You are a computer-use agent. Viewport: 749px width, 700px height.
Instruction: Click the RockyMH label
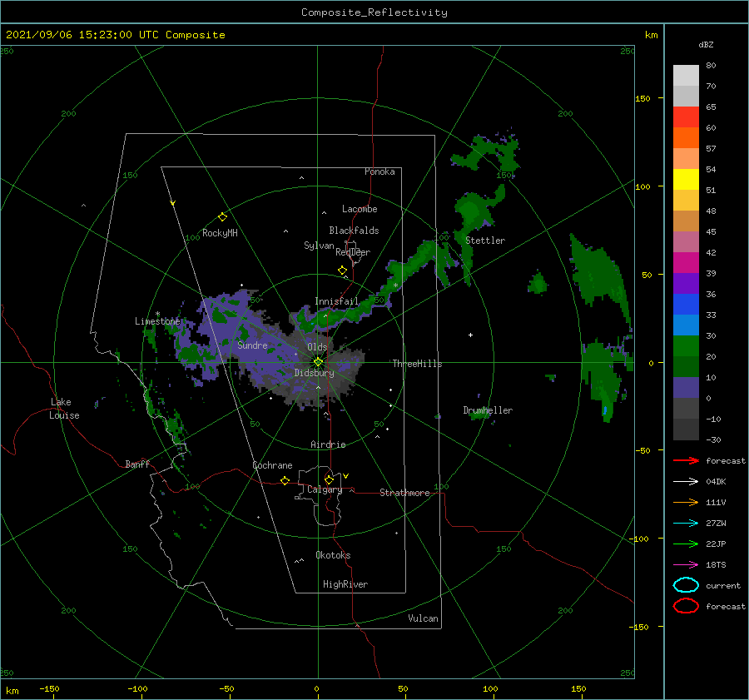pyautogui.click(x=220, y=233)
